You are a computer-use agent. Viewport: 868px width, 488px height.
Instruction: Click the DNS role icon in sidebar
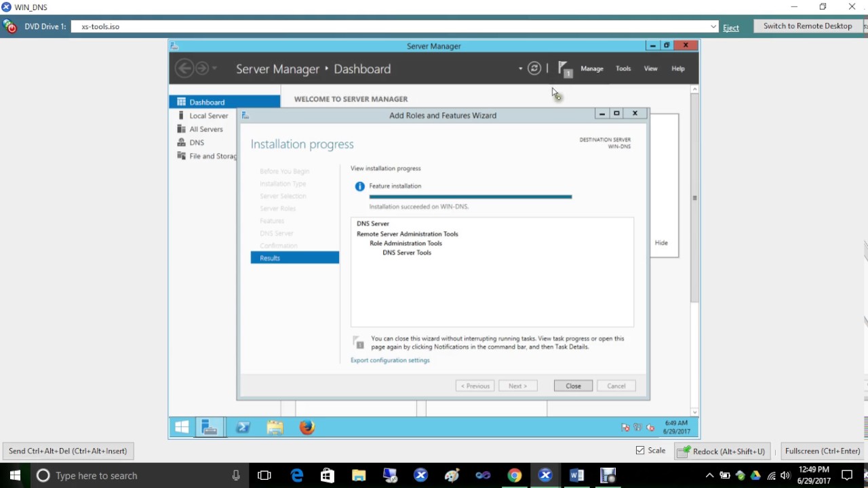[x=181, y=142]
